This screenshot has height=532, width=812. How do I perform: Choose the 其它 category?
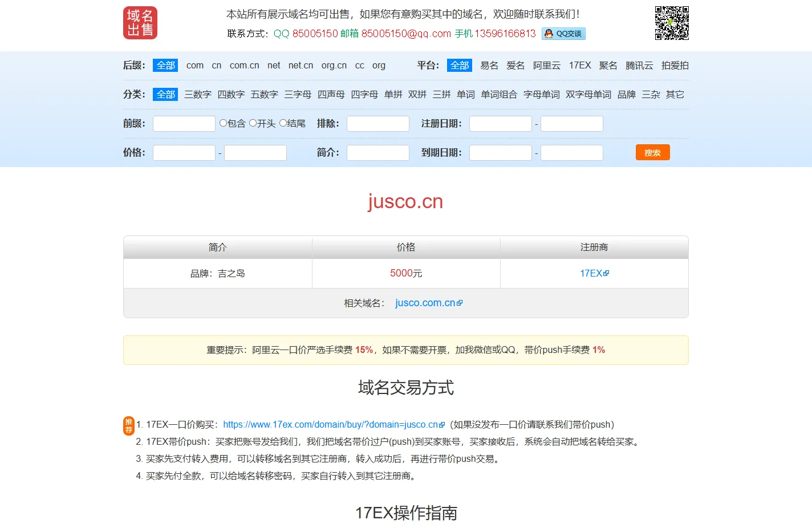coord(675,95)
